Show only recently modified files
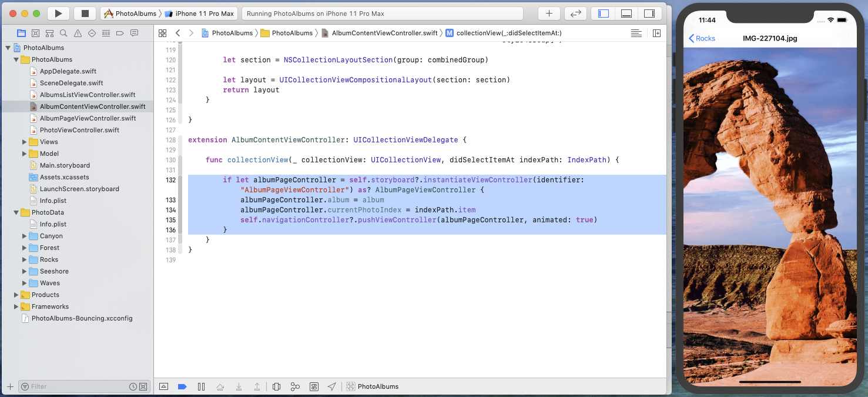This screenshot has height=397, width=868. (133, 386)
